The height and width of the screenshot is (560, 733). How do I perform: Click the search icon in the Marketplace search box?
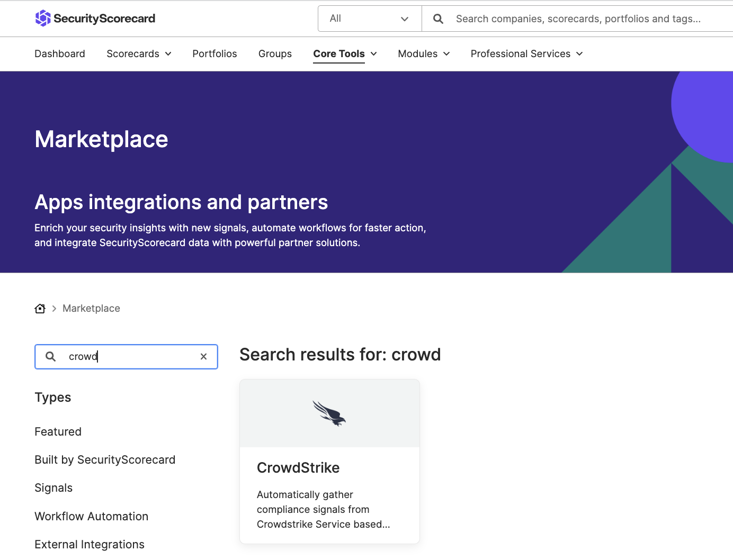pos(50,356)
